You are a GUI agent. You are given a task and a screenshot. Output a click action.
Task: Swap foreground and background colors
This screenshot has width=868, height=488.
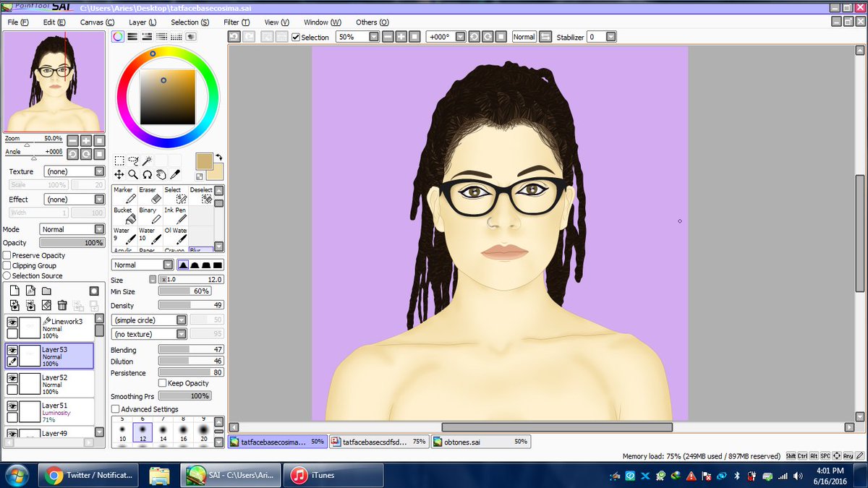click(218, 156)
